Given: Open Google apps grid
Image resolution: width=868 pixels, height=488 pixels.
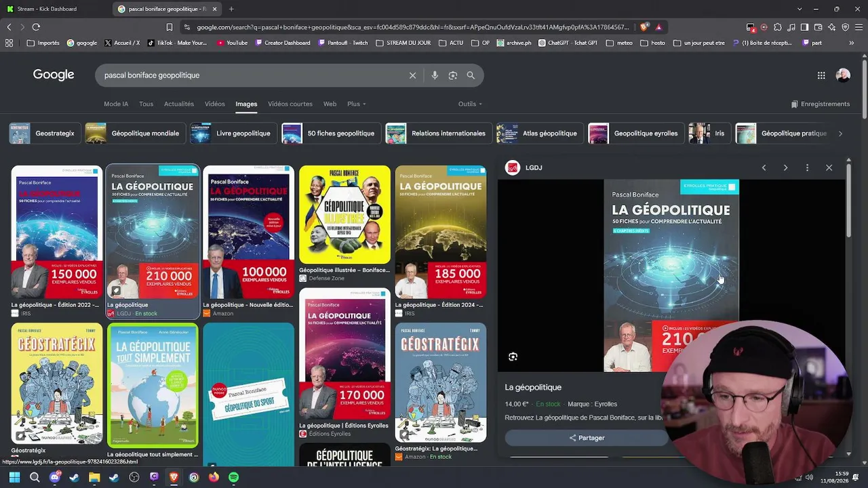Looking at the screenshot, I should tap(821, 75).
